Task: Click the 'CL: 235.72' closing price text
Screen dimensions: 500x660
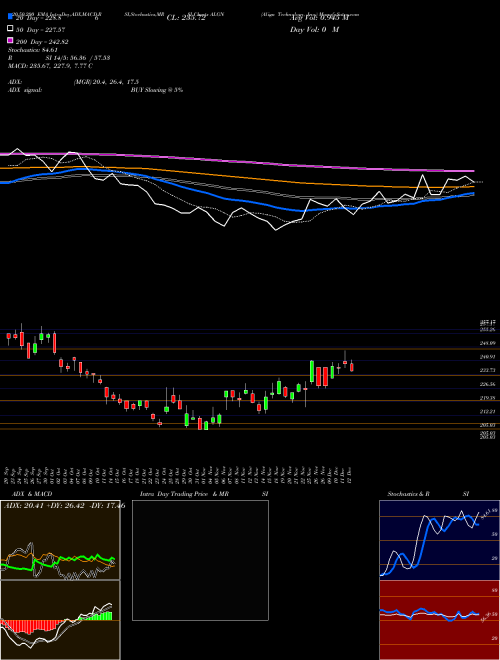Action: tap(186, 18)
